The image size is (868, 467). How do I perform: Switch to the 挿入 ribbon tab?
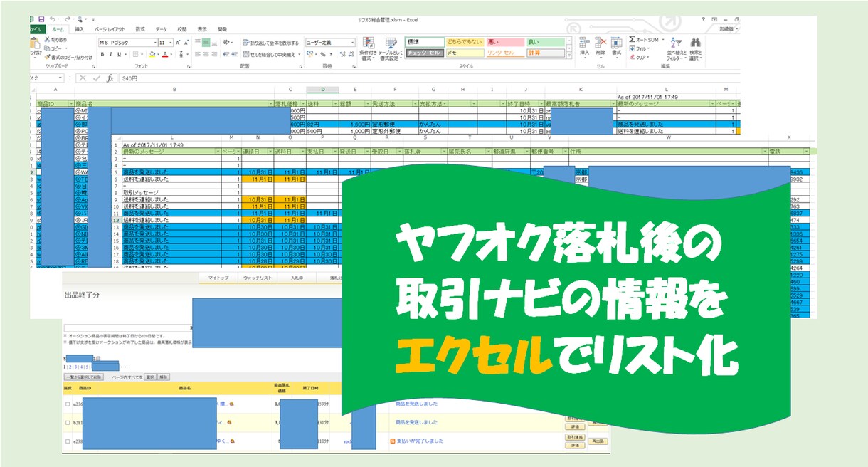pyautogui.click(x=79, y=29)
